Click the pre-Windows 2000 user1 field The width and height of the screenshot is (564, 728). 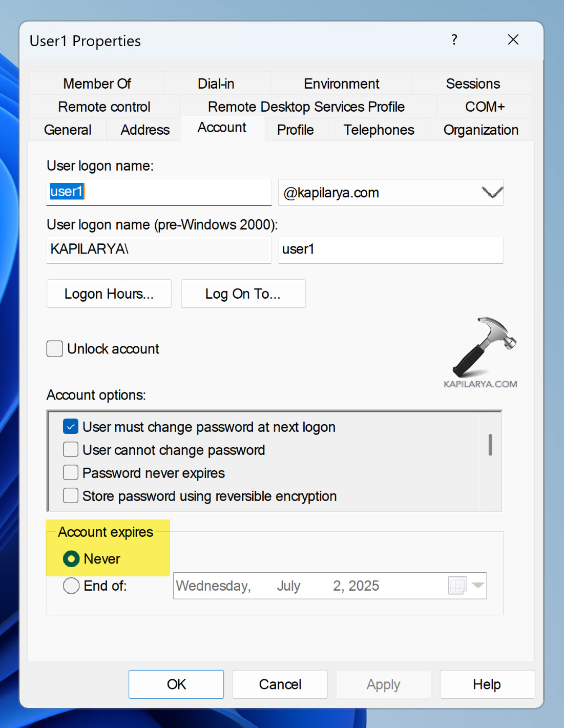(390, 249)
